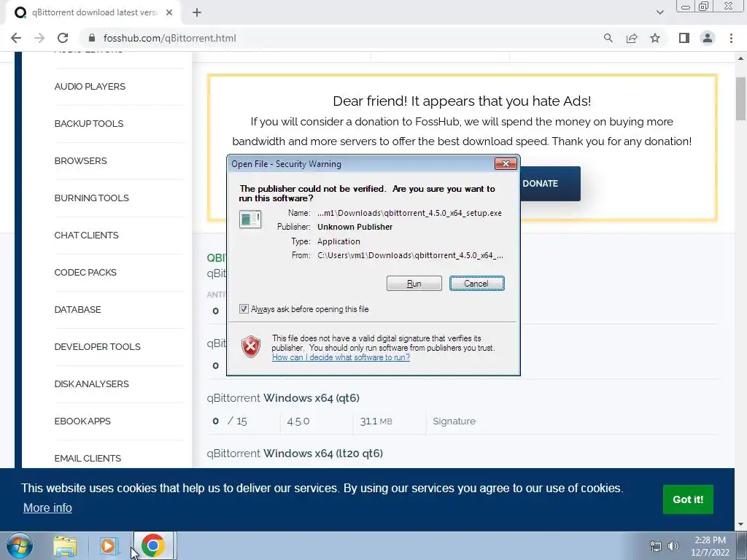Select the qBittorrent download tab
This screenshot has height=560, width=747.
93,13
